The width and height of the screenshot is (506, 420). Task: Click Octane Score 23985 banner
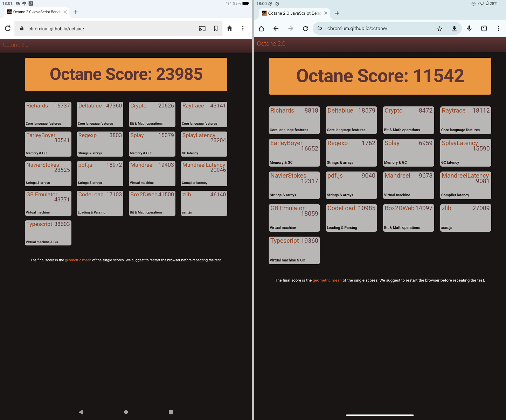coord(126,74)
